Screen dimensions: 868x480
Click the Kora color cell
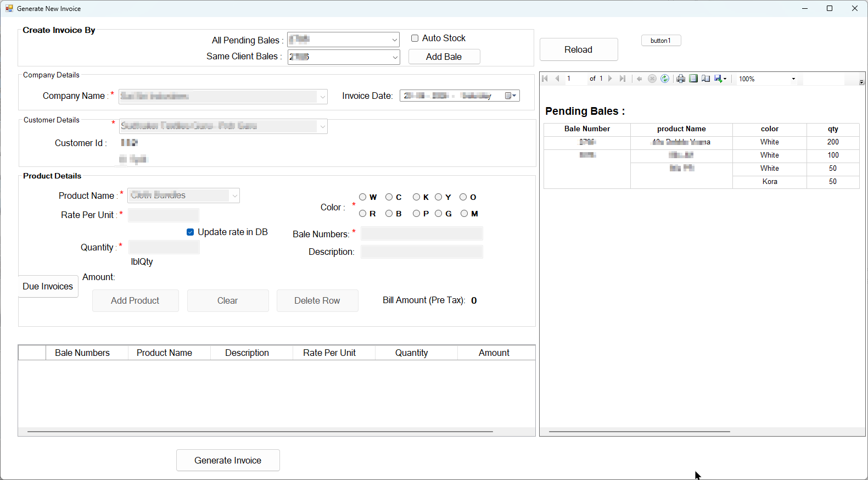[770, 182]
